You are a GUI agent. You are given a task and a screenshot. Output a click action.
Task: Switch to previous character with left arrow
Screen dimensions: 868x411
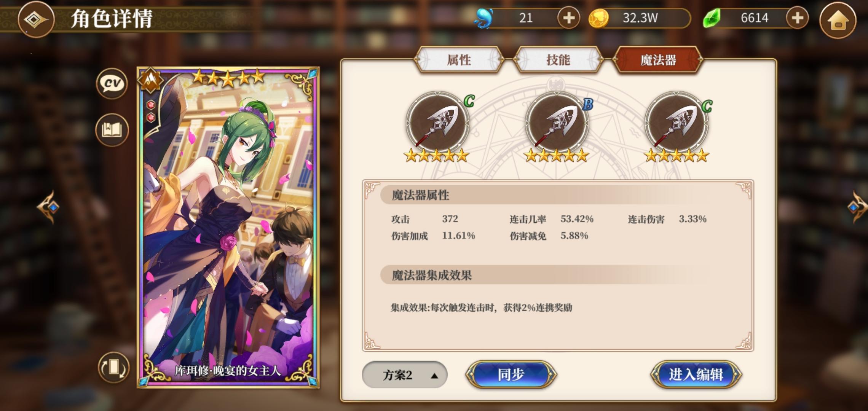pyautogui.click(x=49, y=207)
